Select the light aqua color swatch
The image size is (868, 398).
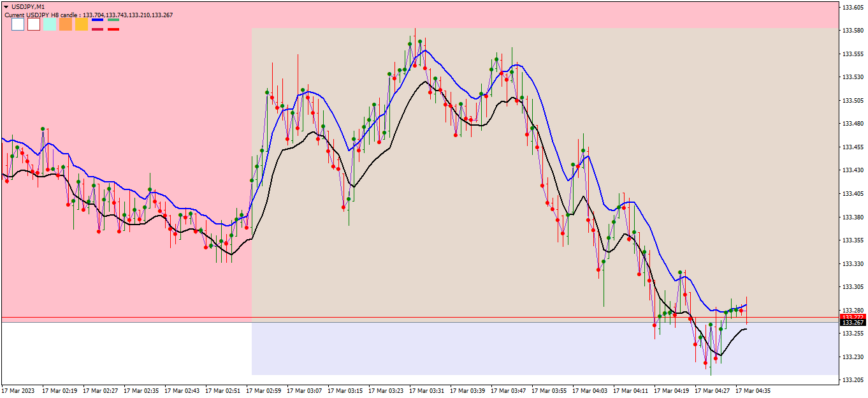click(x=50, y=24)
